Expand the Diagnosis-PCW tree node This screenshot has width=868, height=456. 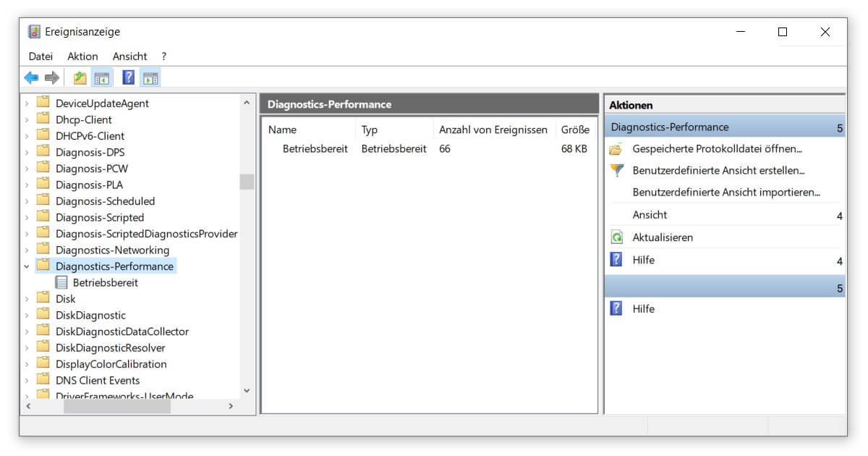point(27,169)
